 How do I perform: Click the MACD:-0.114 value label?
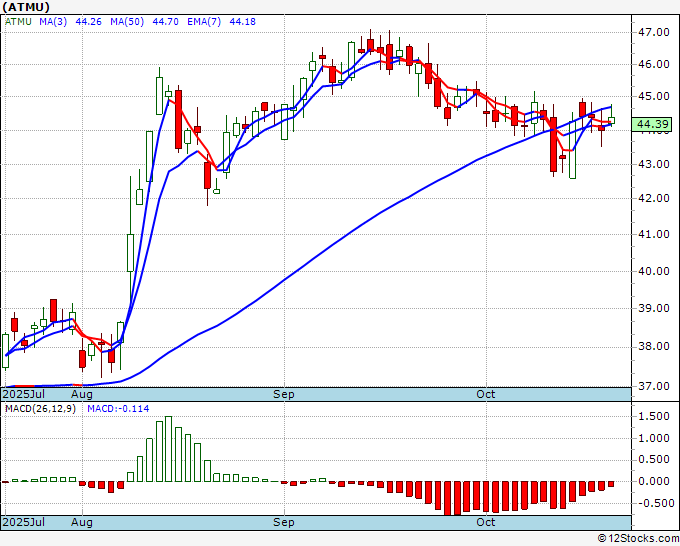click(x=118, y=409)
